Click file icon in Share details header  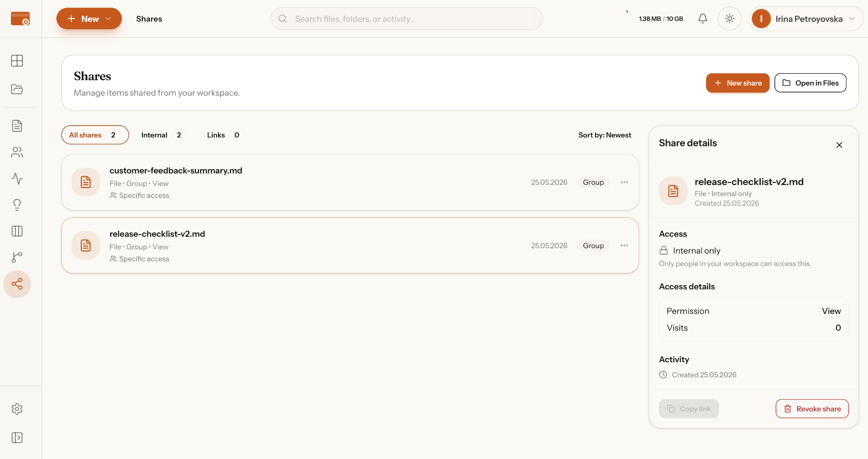point(673,191)
